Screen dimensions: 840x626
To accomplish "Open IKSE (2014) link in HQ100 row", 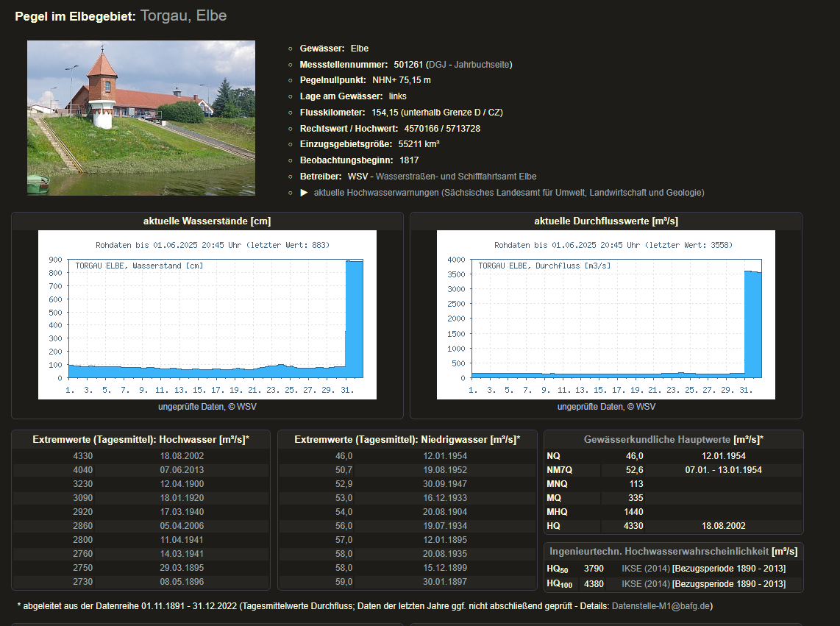I will [645, 584].
